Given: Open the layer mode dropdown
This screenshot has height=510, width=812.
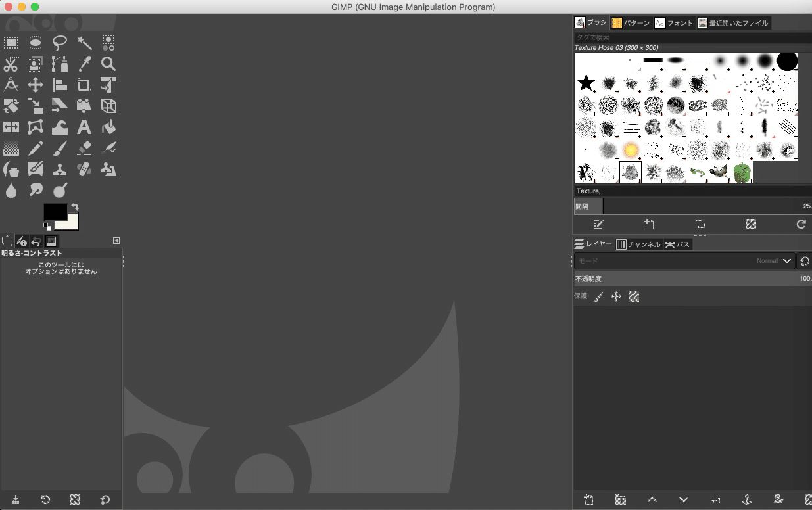Looking at the screenshot, I should click(x=684, y=261).
